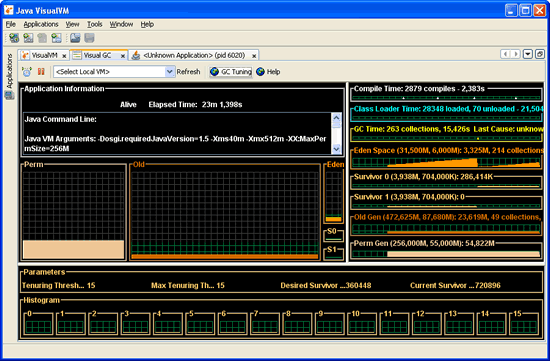
Task: Click the greyed-out third toolbar icon
Action: pos(42,38)
